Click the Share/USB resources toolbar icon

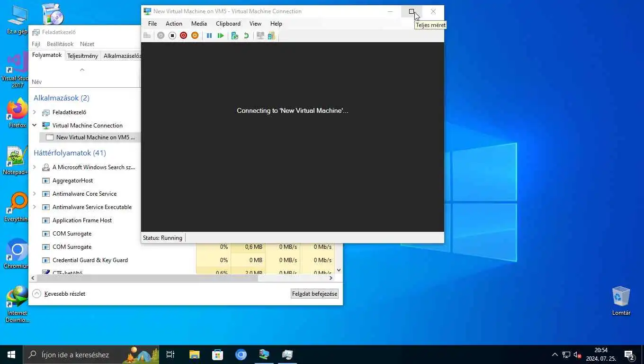click(x=271, y=36)
